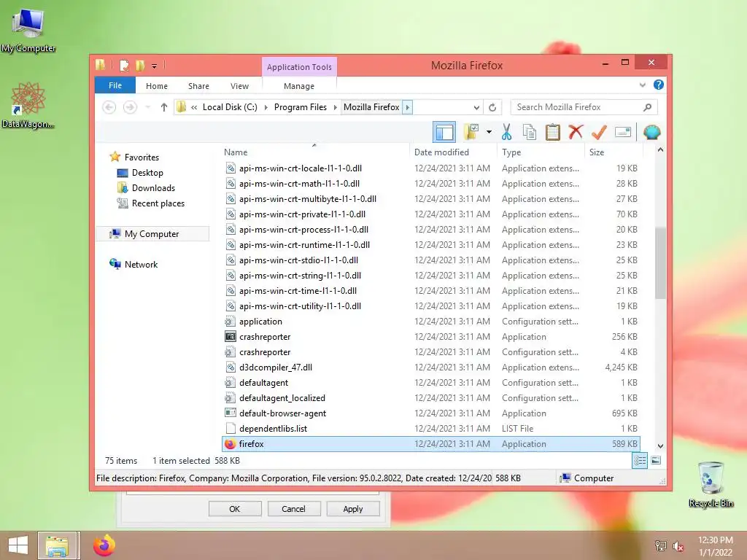Click Apply in the background dialog
Screen dimensions: 747x560
tap(353, 508)
